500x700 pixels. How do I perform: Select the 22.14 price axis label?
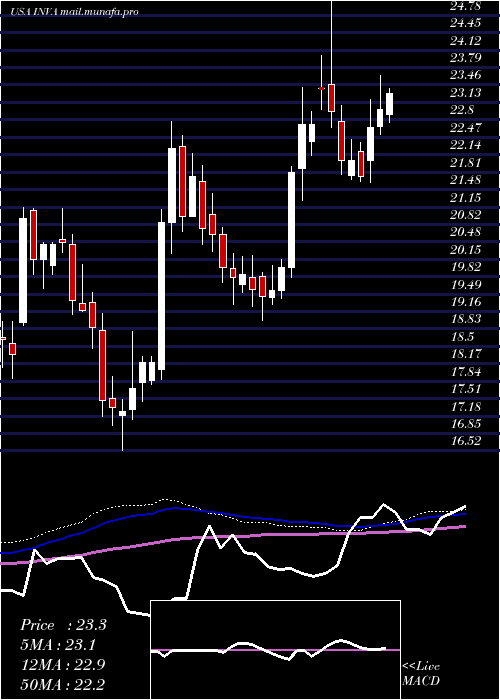[466, 145]
